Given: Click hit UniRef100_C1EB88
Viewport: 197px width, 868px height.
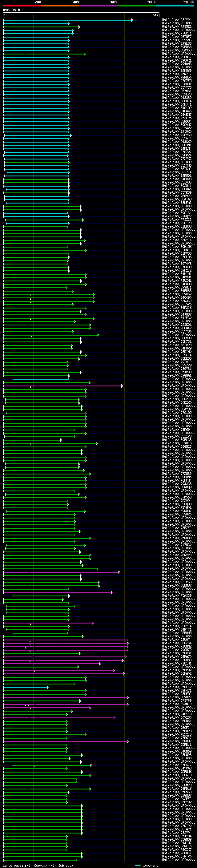Looking at the screenshot, I should [x=176, y=226].
